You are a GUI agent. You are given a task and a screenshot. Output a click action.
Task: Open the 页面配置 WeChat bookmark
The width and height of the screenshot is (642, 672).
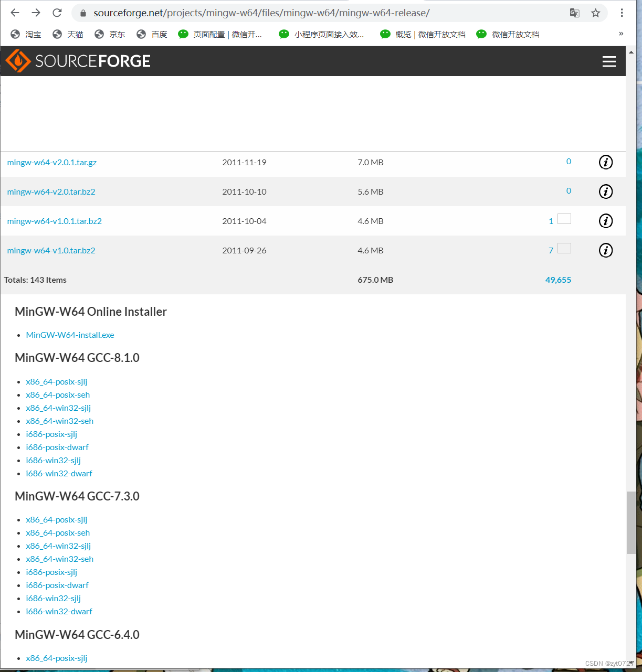pyautogui.click(x=220, y=34)
